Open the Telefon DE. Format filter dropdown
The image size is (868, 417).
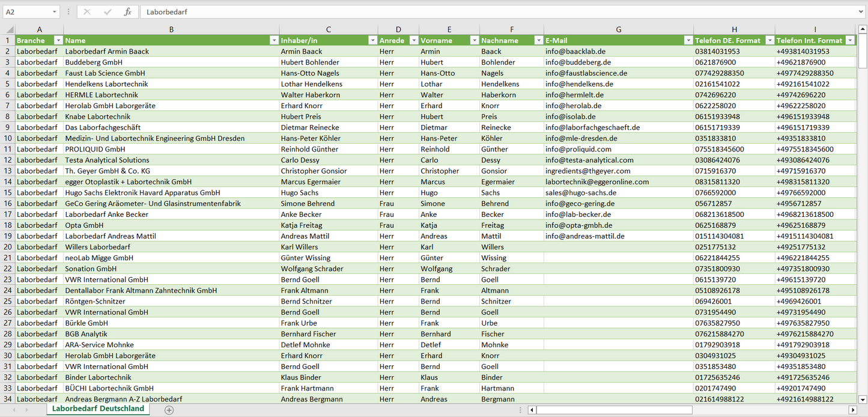coord(768,40)
